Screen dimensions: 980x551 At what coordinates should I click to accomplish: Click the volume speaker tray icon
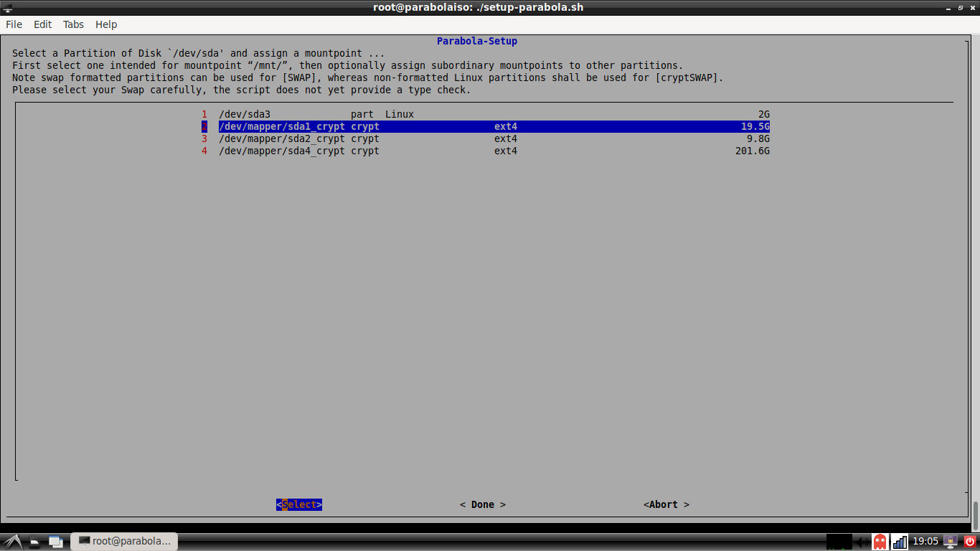[x=861, y=542]
